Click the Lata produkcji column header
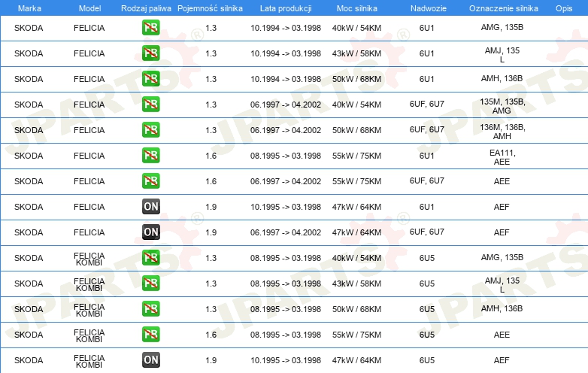Image resolution: width=588 pixels, height=373 pixels. [286, 8]
